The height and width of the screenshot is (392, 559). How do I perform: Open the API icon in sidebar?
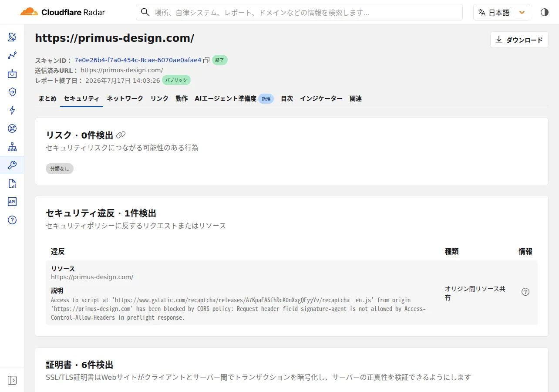pyautogui.click(x=12, y=202)
